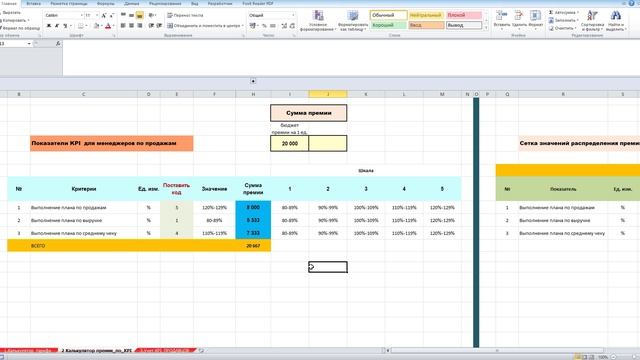Open the text orientation button
The width and height of the screenshot is (640, 360).
[x=152, y=15]
